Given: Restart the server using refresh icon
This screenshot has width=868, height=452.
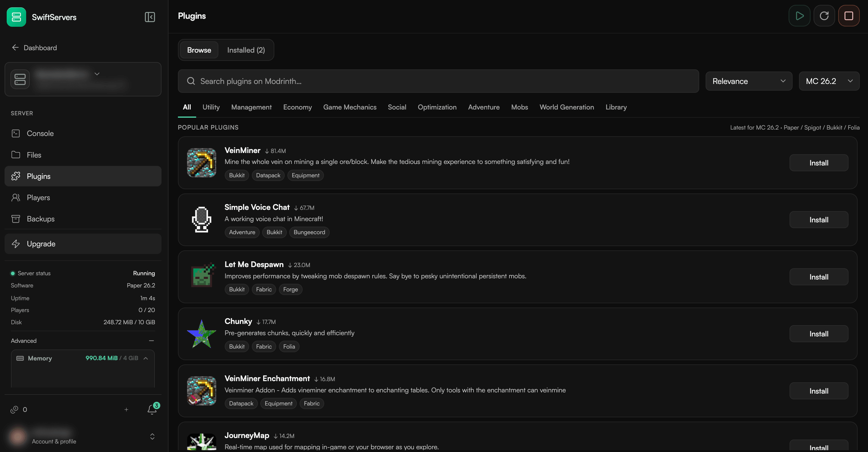Looking at the screenshot, I should pos(824,16).
